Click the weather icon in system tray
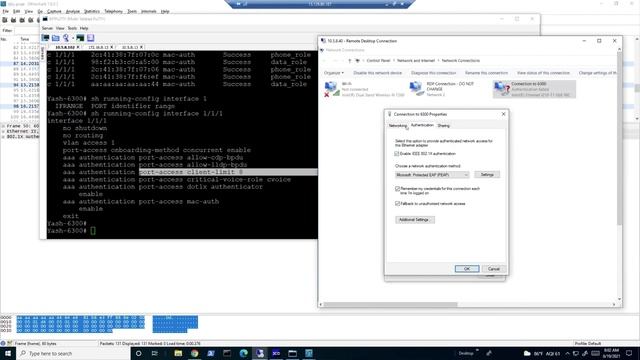640x360 pixels. click(527, 353)
